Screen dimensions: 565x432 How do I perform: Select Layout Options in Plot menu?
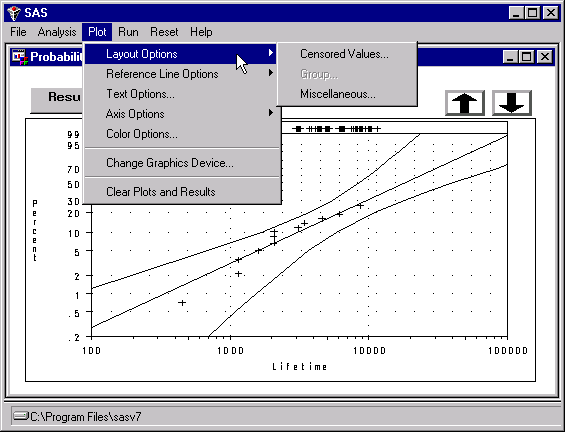(181, 54)
